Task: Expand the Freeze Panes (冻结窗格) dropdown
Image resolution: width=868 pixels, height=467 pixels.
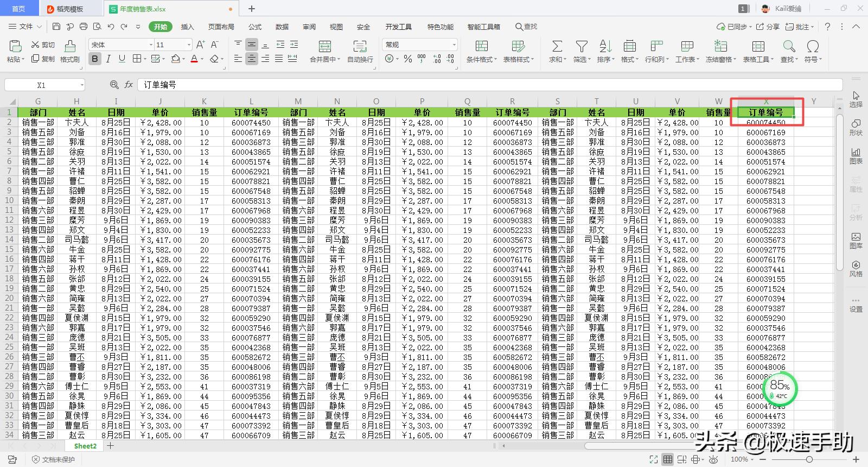Action: pyautogui.click(x=735, y=60)
